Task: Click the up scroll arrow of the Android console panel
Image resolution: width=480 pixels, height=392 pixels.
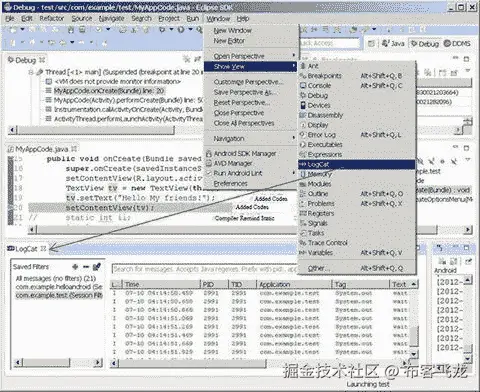Action: [x=468, y=280]
